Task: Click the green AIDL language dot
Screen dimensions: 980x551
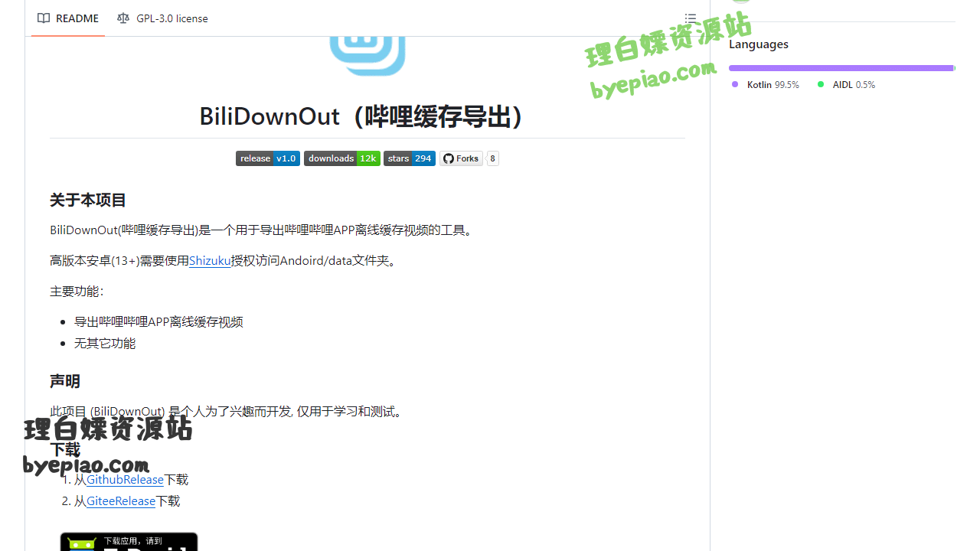Action: coord(821,85)
